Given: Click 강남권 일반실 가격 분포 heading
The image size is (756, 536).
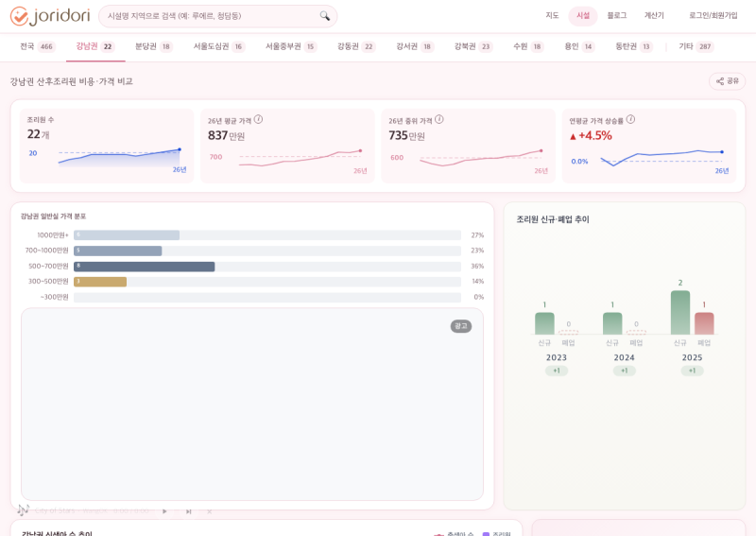Looking at the screenshot, I should [x=53, y=216].
